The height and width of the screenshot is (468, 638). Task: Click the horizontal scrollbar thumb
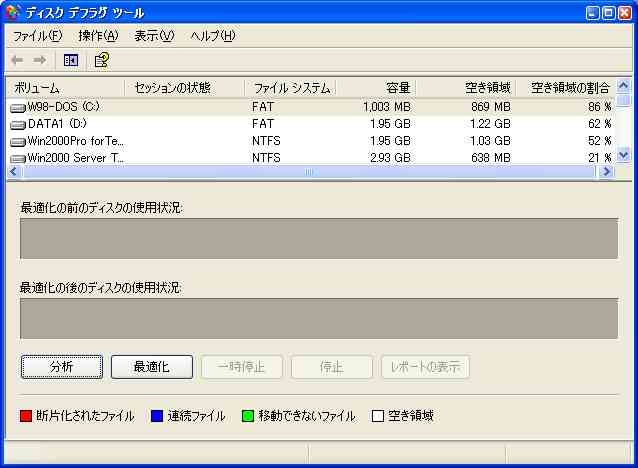(309, 171)
